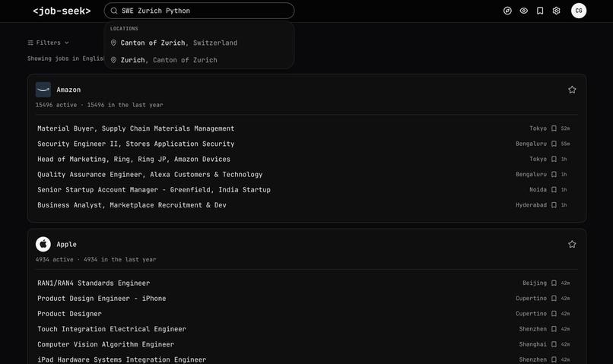Bookmark the Business Analyst job
Viewport: 613px width, 364px height.
(554, 205)
